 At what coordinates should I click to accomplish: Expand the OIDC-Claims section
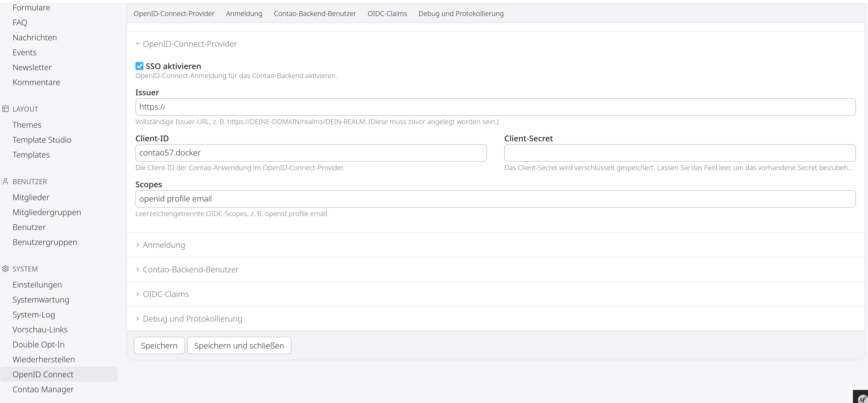(162, 294)
